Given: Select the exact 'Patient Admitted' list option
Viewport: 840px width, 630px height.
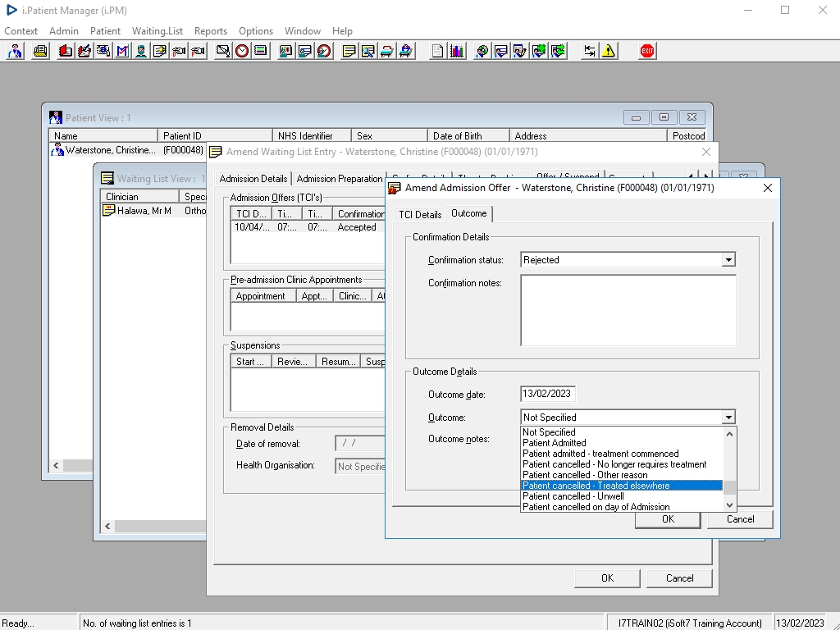Looking at the screenshot, I should point(622,443).
